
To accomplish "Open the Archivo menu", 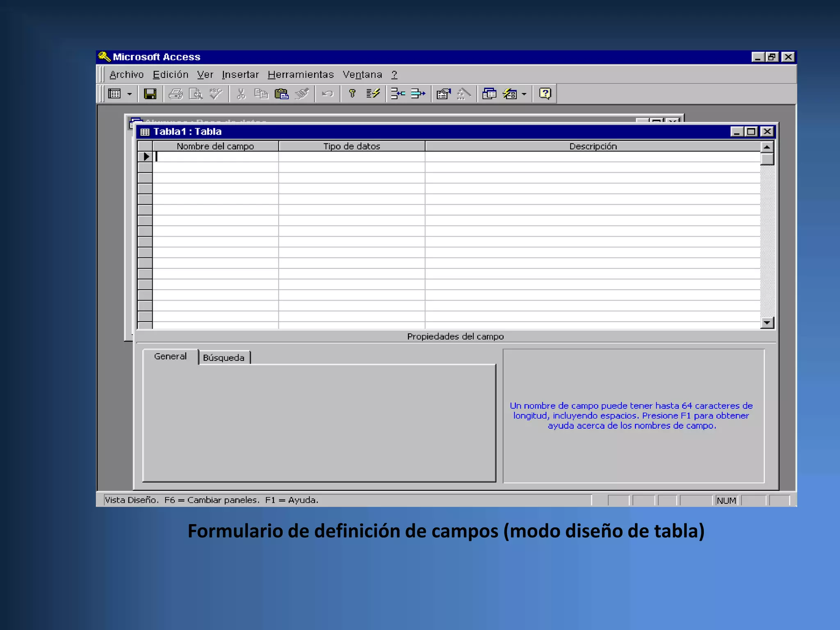I will [126, 75].
